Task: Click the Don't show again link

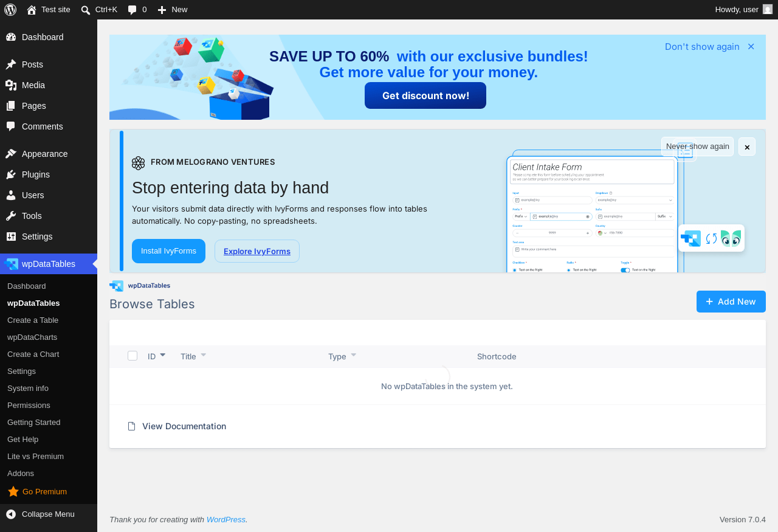Action: pyautogui.click(x=702, y=47)
